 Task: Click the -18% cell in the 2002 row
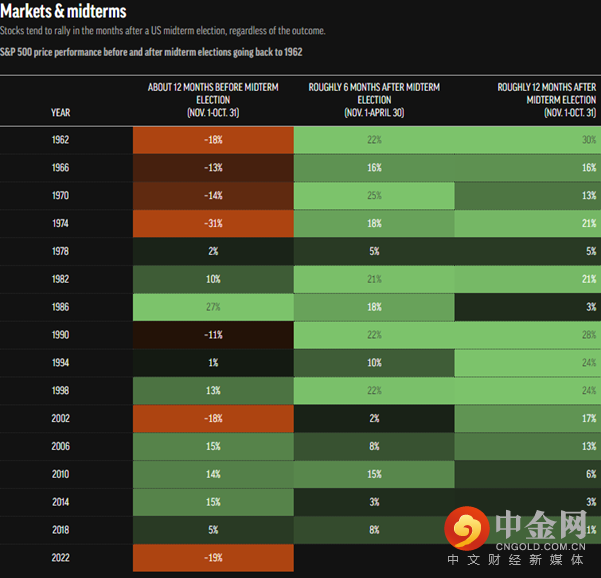click(x=213, y=419)
